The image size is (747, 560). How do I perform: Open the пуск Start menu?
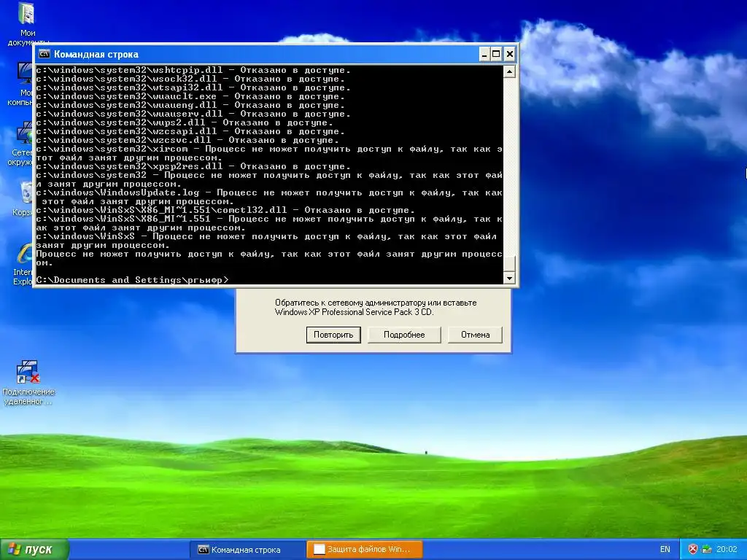tap(34, 550)
